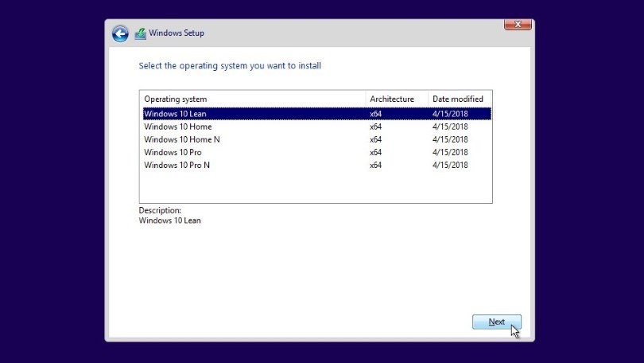Click the 4/15/2018 date for Windows 10 Pro N

[449, 165]
